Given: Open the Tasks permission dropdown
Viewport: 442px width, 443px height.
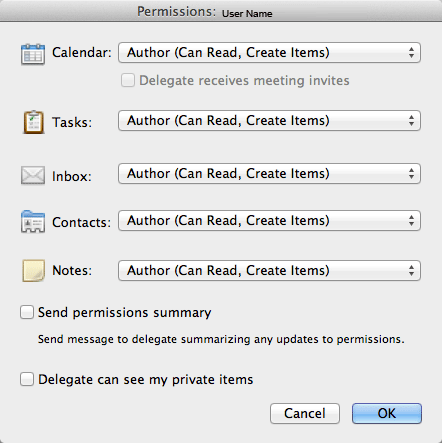Looking at the screenshot, I should pyautogui.click(x=269, y=120).
